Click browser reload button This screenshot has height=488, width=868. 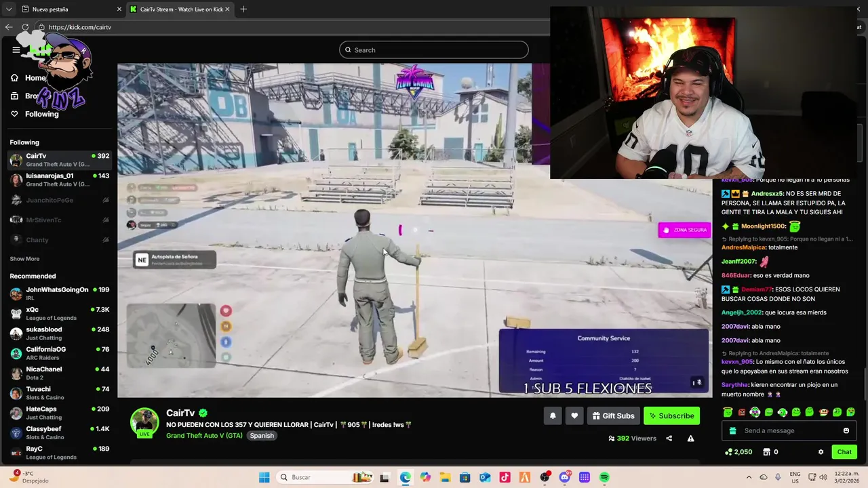point(25,27)
